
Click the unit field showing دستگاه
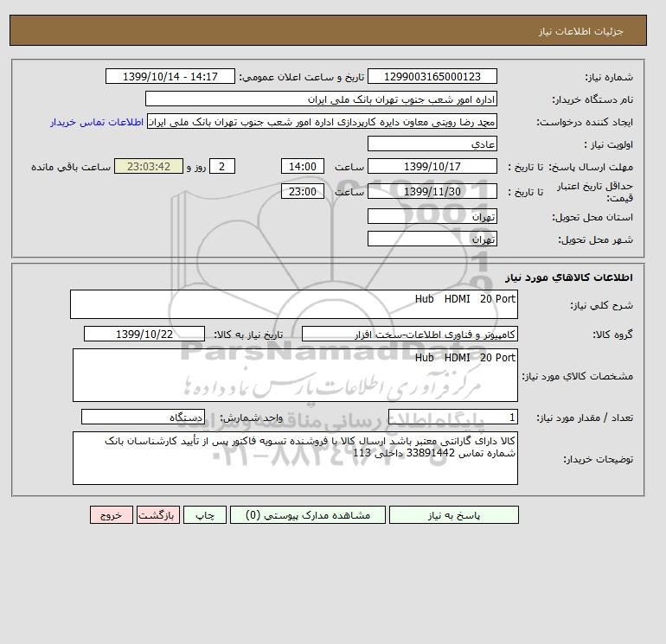point(143,417)
